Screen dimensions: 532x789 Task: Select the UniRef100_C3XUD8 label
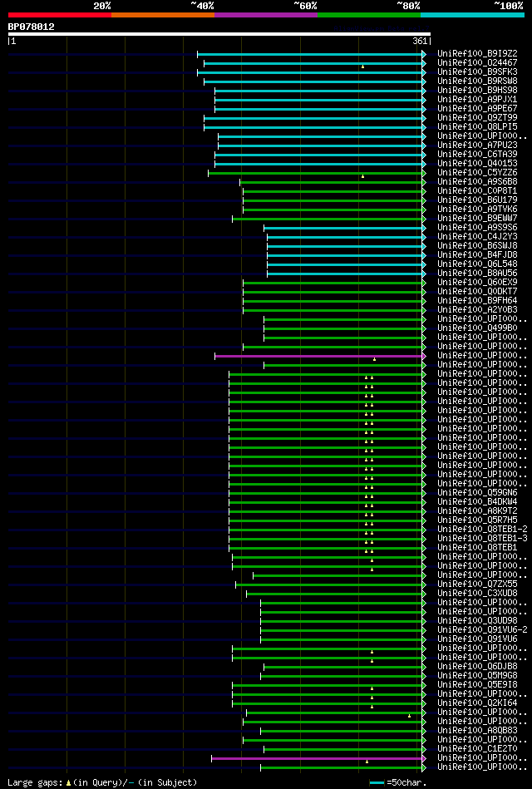point(478,593)
